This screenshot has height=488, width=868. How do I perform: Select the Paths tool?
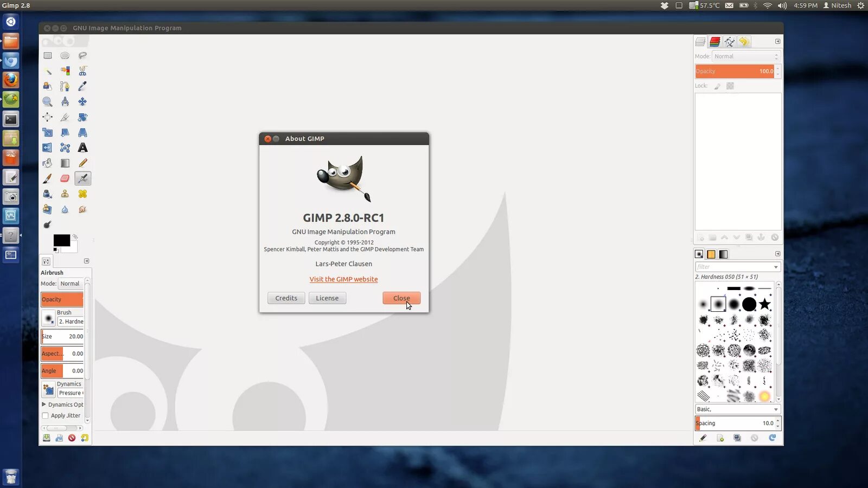coord(65,86)
